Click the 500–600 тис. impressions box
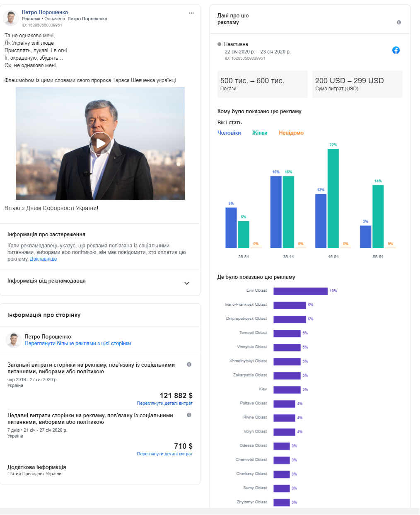The width and height of the screenshot is (420, 515). [x=262, y=84]
